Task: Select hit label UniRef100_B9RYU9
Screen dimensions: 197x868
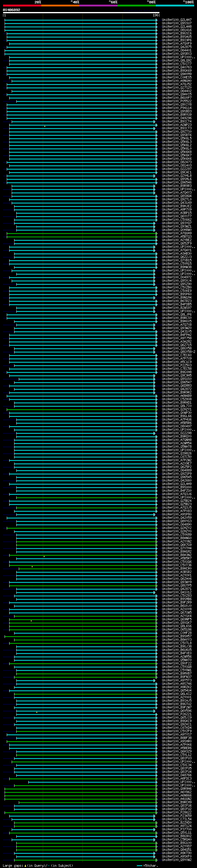Action: 177,115
